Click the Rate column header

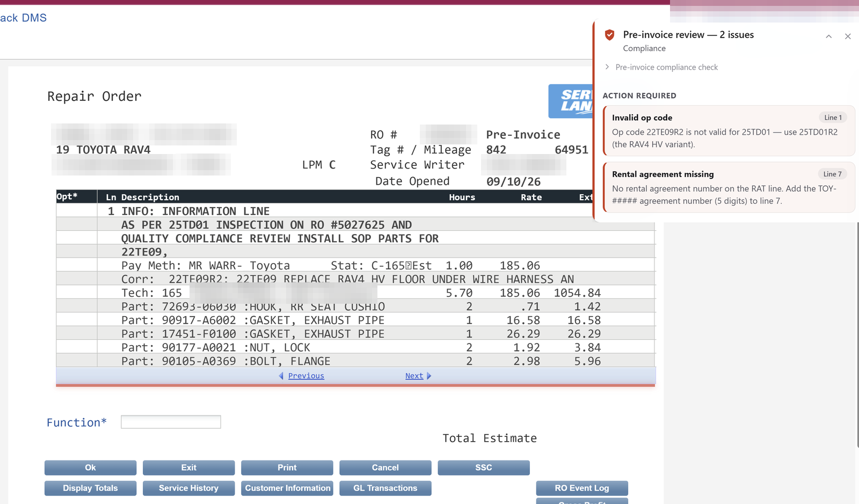[x=531, y=197]
